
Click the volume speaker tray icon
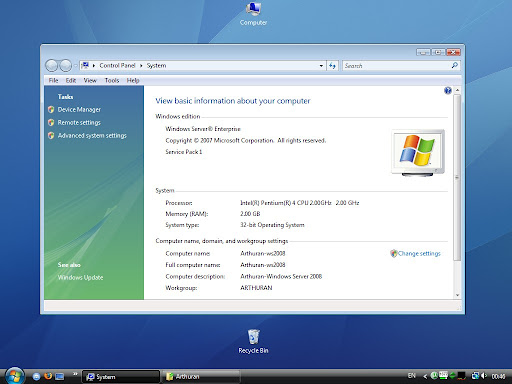[484, 376]
